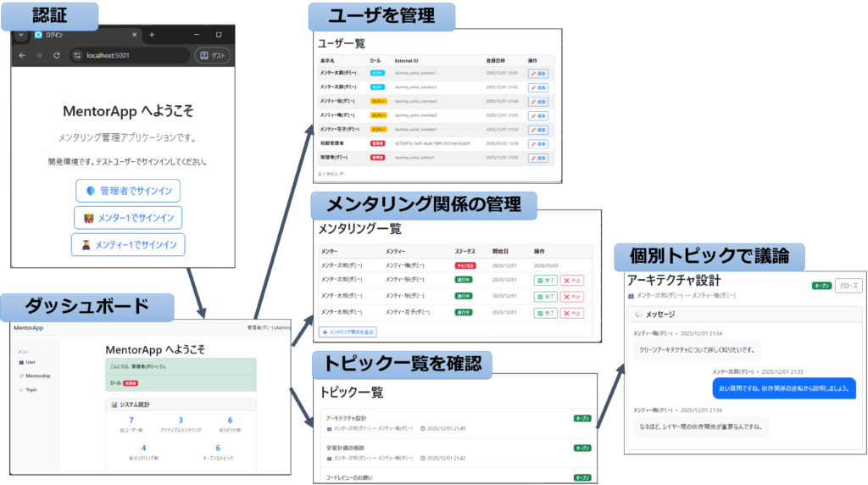868x485 pixels.
Task: Edit the メンター太郎(ダミー) user row
Action: pyautogui.click(x=538, y=74)
